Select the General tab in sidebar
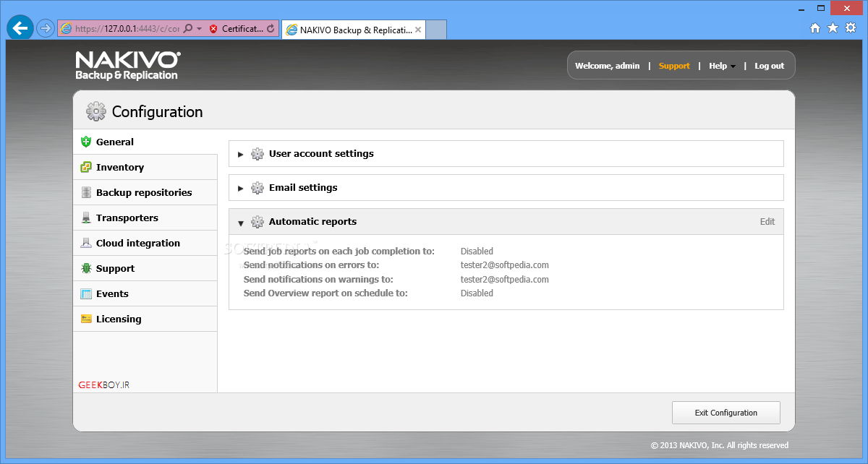 [145, 142]
